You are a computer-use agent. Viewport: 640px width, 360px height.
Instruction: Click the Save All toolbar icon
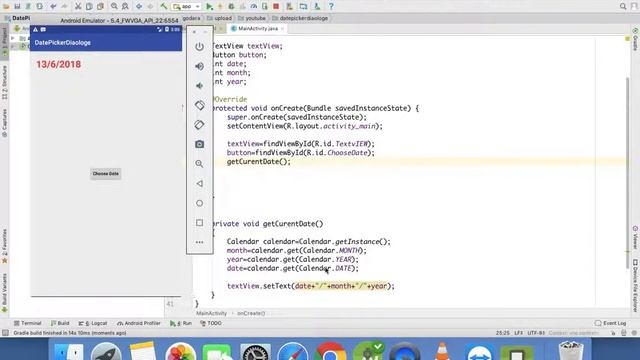[x=17, y=6]
